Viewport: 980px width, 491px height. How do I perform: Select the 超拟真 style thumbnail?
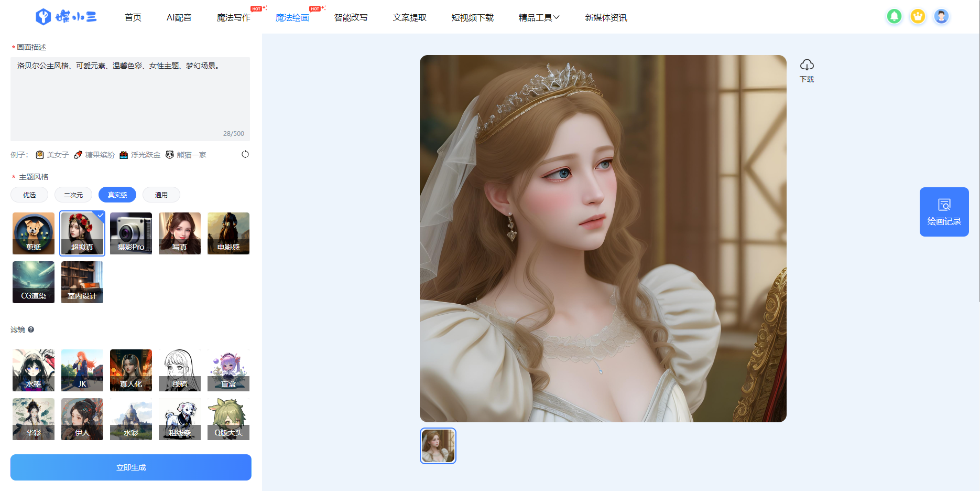[82, 233]
